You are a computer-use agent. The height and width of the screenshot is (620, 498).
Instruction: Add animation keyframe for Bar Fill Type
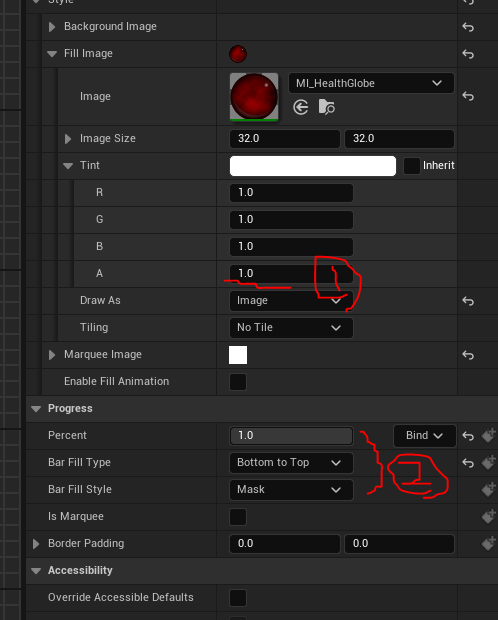coord(489,462)
